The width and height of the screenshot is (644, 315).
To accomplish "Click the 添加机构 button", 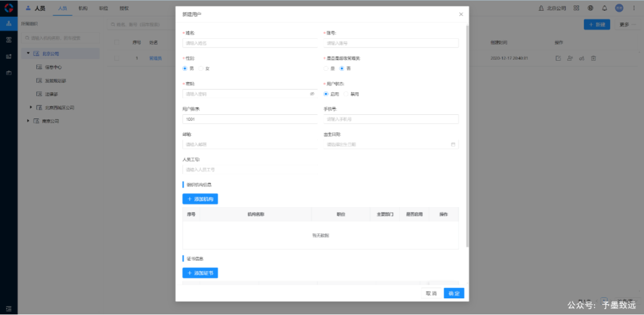I will (x=200, y=199).
